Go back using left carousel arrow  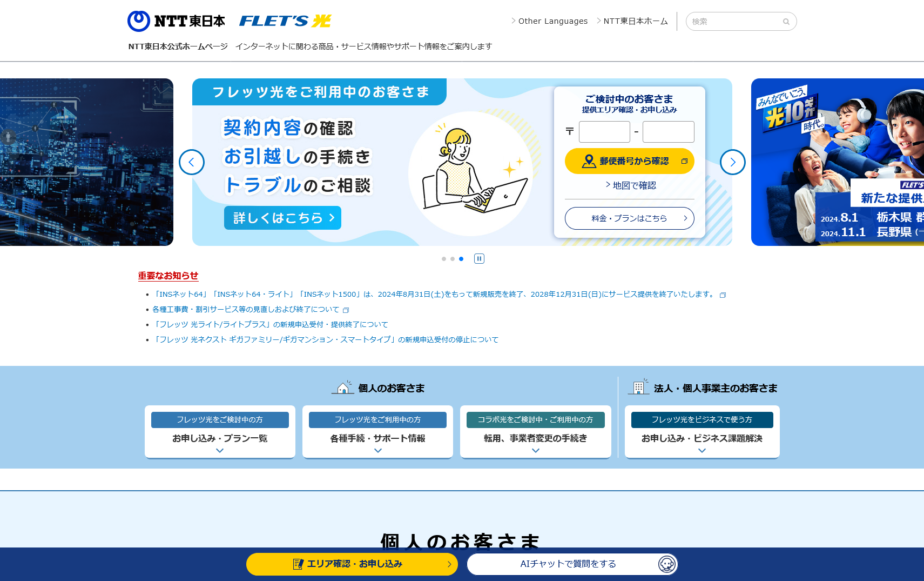click(192, 162)
